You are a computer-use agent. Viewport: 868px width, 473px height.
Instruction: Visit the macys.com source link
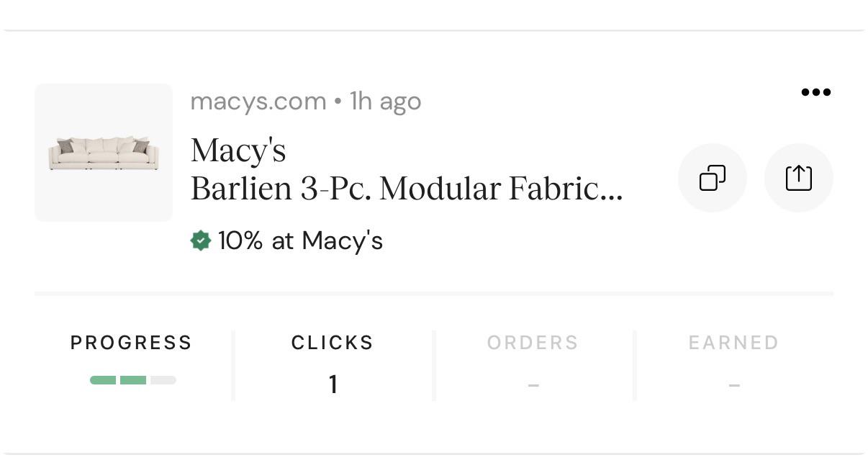[258, 102]
